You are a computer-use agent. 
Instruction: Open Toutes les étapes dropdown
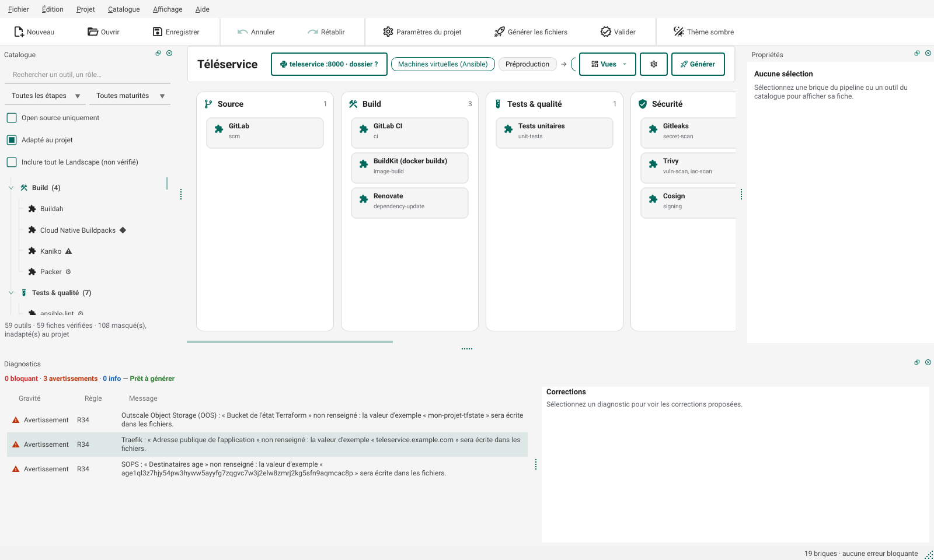click(46, 96)
